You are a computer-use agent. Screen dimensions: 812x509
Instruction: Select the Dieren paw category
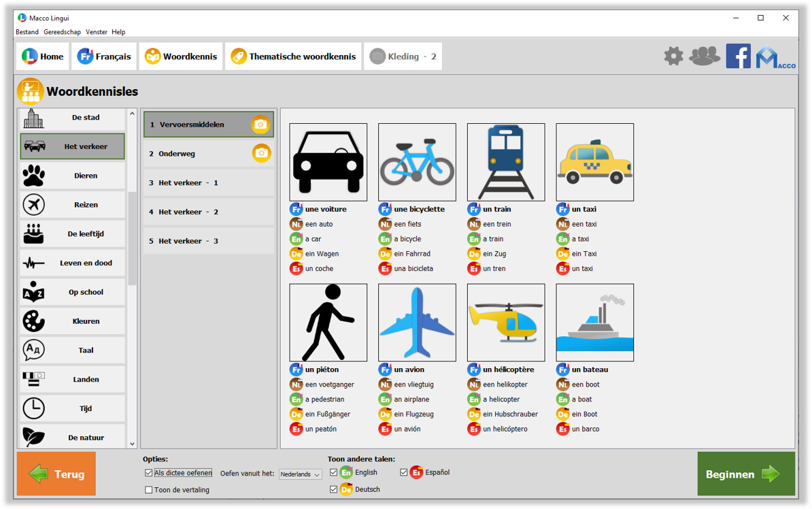coord(72,176)
